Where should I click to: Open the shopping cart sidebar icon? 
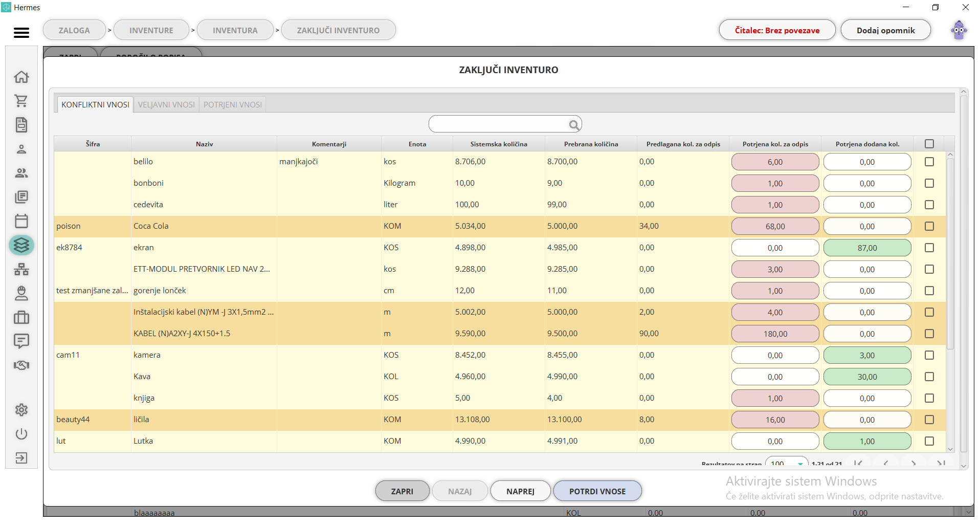click(21, 101)
